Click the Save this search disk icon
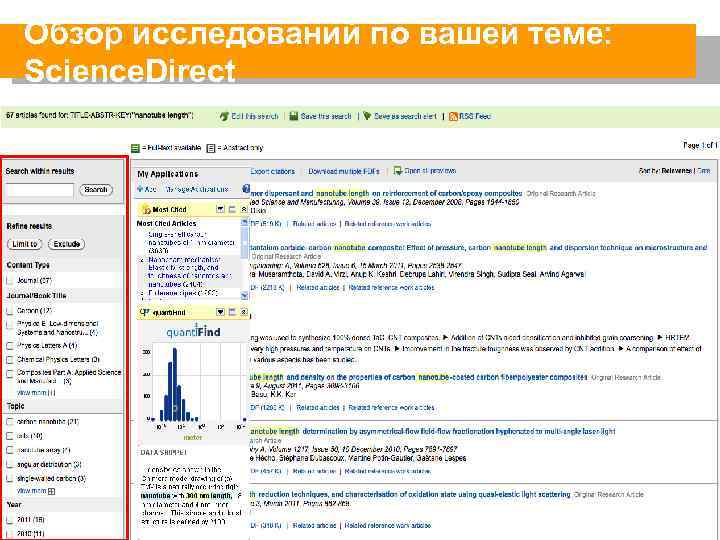Screen dimensions: 720x540 (x=294, y=116)
